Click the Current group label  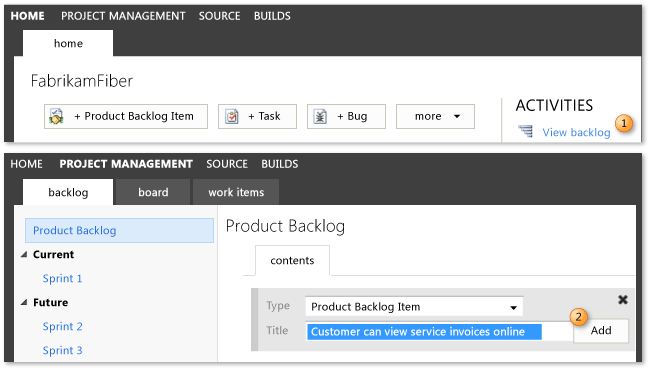click(x=53, y=254)
